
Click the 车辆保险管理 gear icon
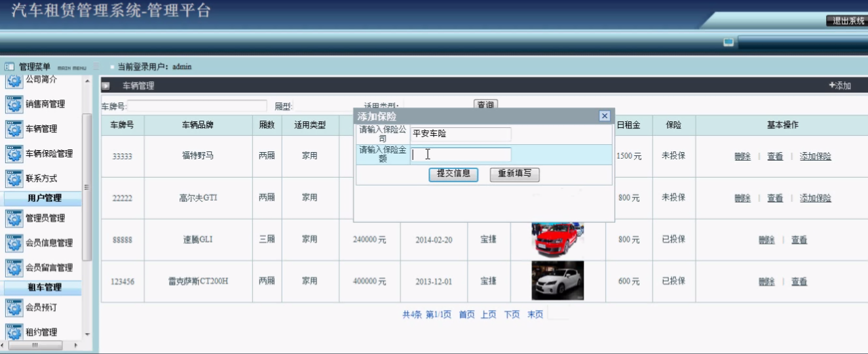click(14, 154)
